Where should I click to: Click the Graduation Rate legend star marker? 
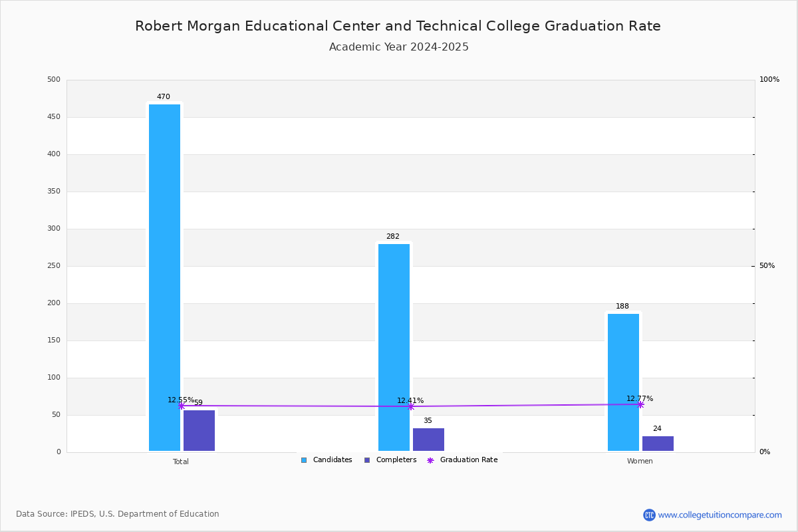(x=430, y=460)
